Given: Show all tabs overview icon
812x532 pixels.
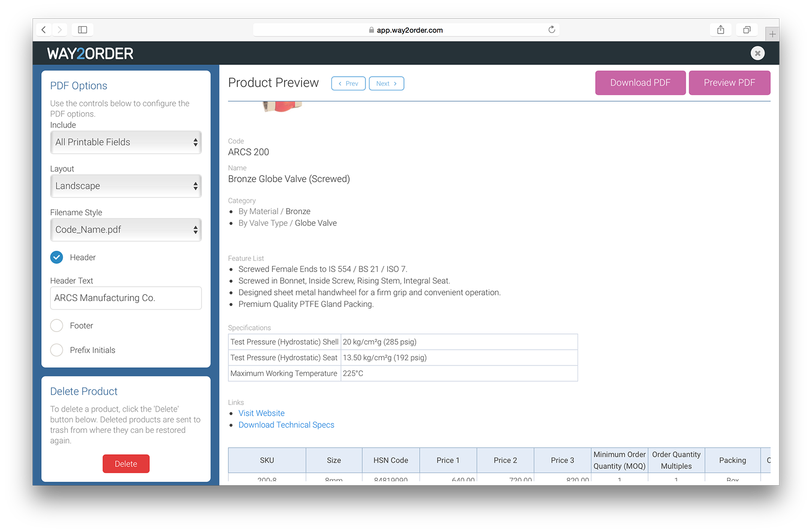Looking at the screenshot, I should pos(747,29).
